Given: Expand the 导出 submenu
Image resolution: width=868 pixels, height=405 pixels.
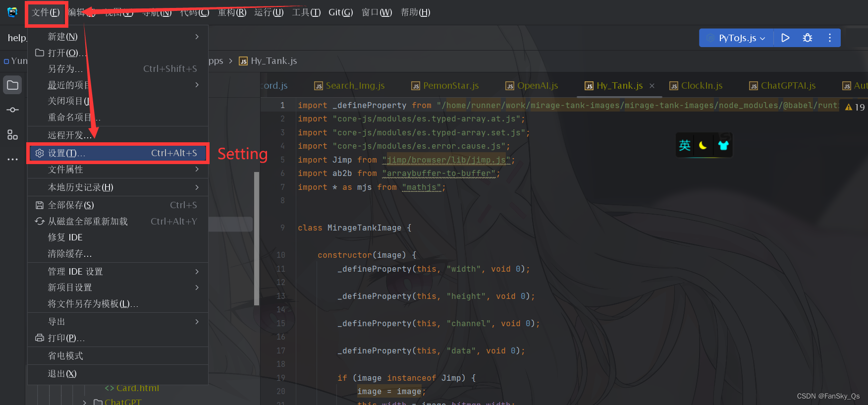Looking at the screenshot, I should (118, 322).
